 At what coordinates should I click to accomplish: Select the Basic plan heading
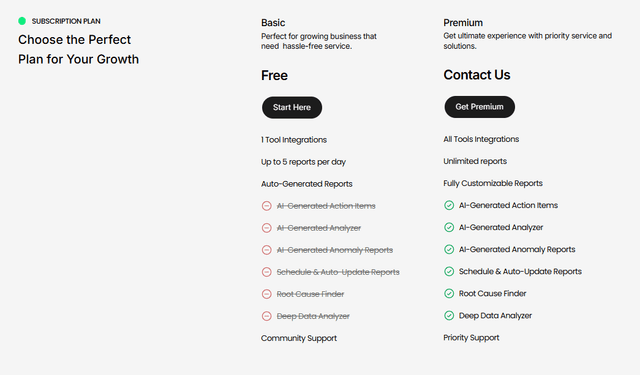[273, 23]
